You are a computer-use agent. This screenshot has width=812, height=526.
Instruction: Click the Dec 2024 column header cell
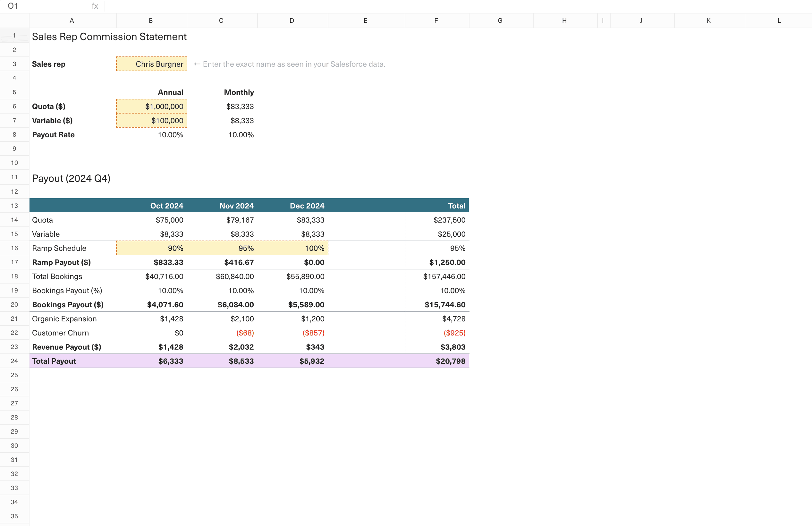pos(307,205)
